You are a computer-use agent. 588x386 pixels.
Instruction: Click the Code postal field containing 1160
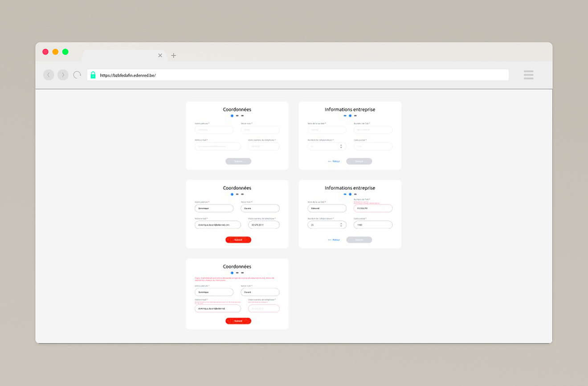[373, 225]
